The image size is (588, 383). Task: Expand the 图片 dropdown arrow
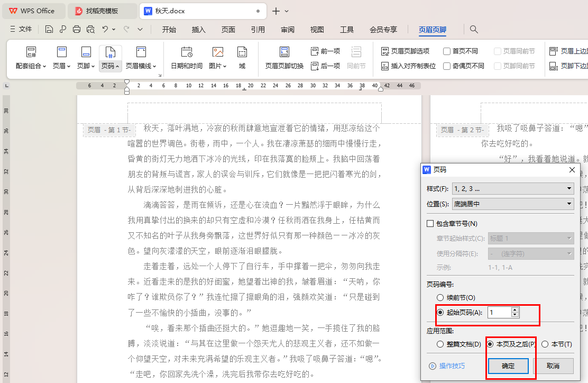point(225,67)
